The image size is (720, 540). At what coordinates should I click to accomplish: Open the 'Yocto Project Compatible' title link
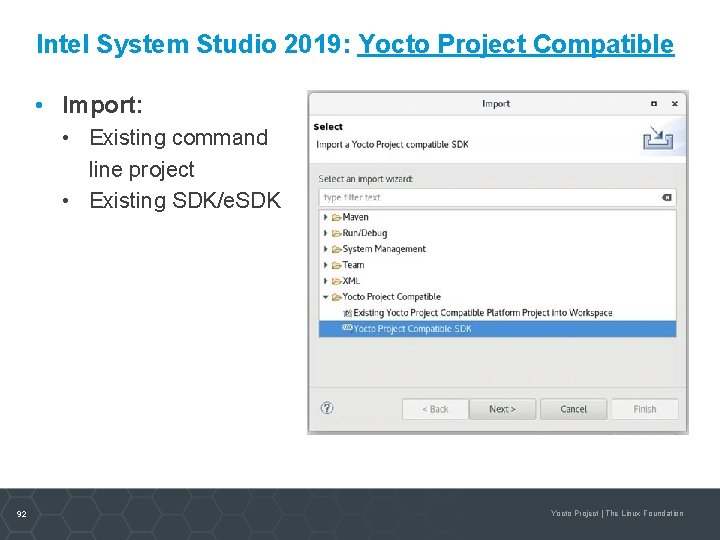(516, 45)
